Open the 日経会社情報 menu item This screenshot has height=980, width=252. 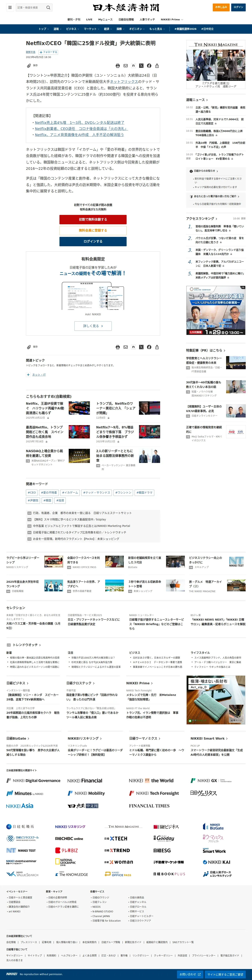pos(126,19)
